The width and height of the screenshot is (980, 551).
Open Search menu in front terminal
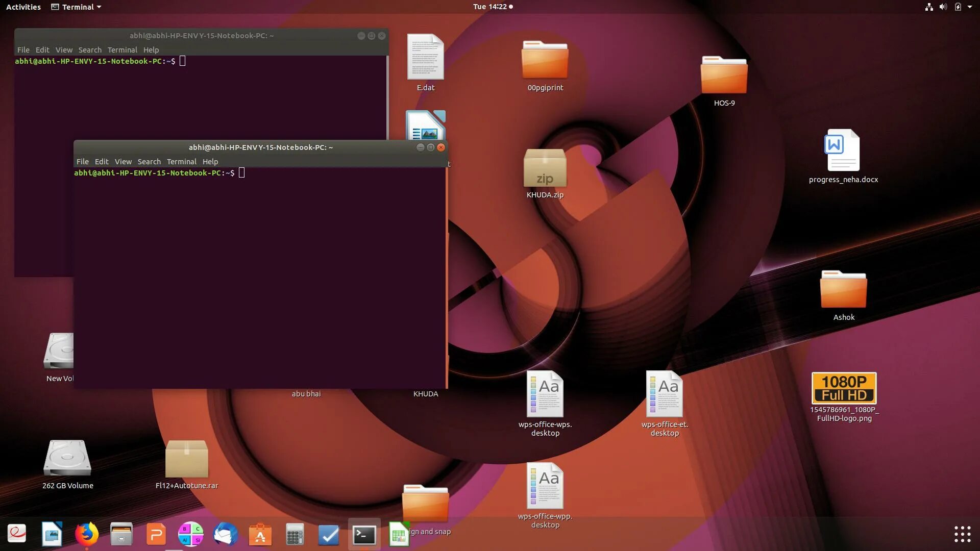point(149,161)
